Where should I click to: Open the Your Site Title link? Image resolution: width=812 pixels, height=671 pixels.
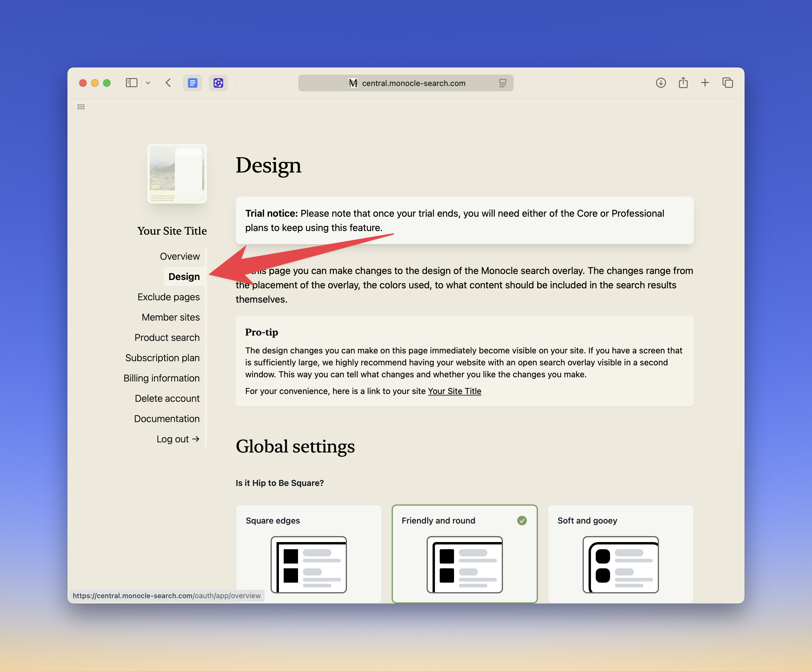pos(454,391)
